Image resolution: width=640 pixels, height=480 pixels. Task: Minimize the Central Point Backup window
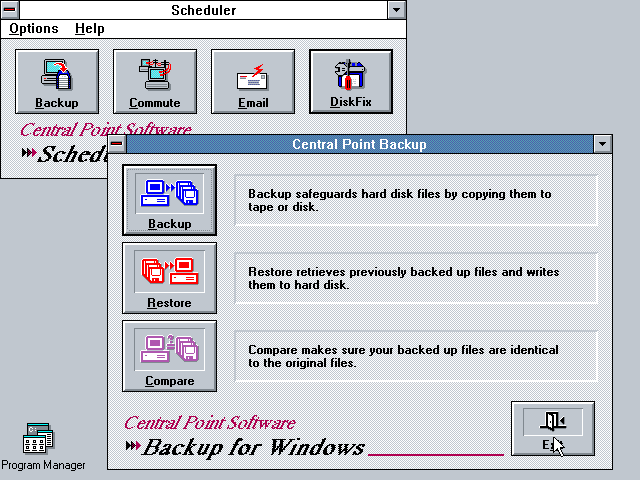[x=602, y=144]
